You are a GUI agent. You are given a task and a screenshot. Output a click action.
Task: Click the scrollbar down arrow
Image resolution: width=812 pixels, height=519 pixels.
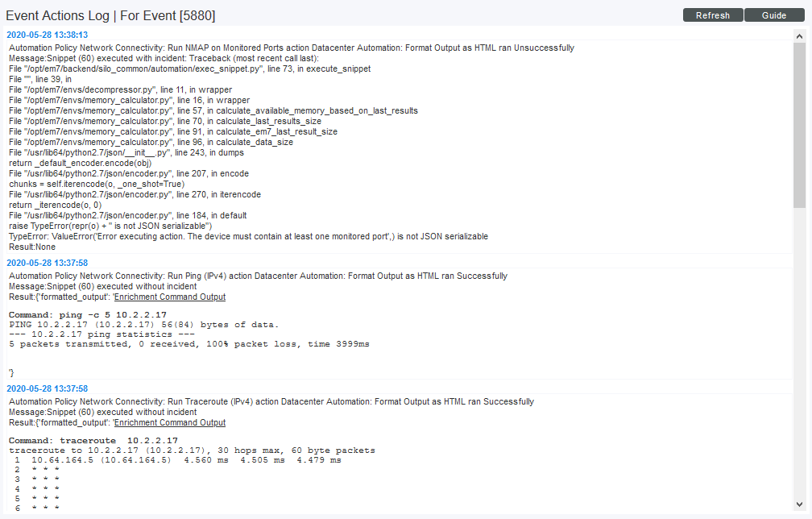point(799,505)
